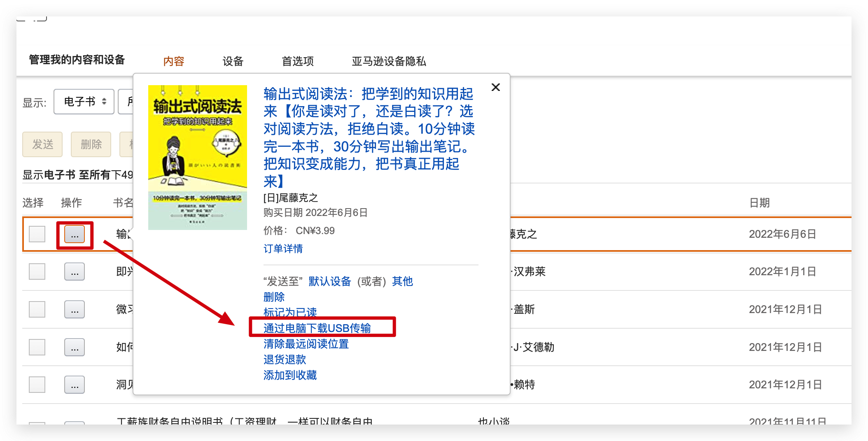
Task: Open the 电子书 display dropdown
Action: pyautogui.click(x=84, y=102)
